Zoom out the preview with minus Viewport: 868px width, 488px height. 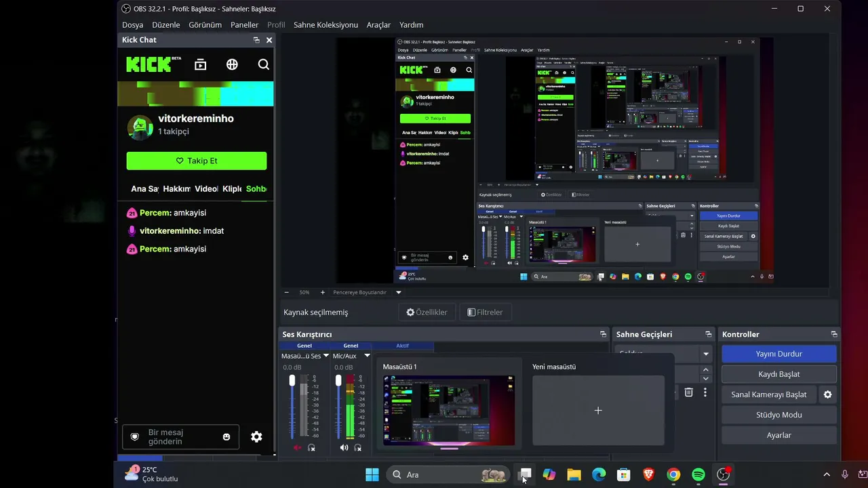tap(286, 292)
